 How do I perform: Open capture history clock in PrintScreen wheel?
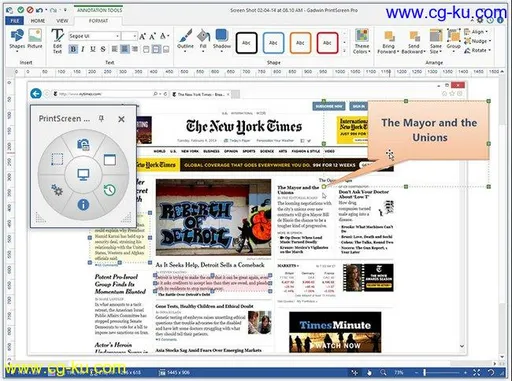click(109, 190)
